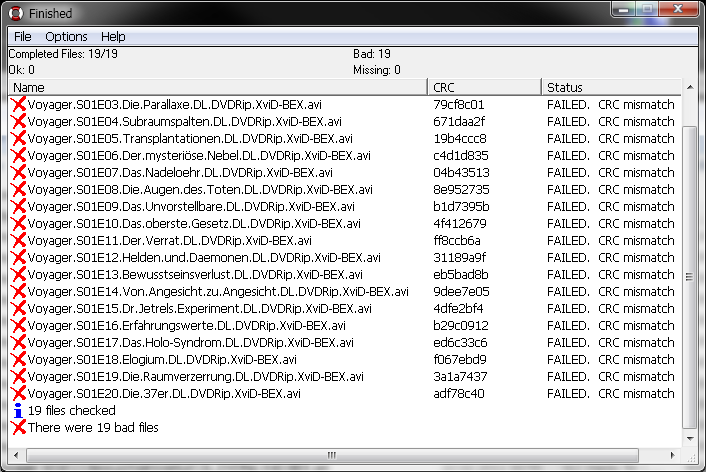Select file Voyager.S01E09.Das.Unvorstellbare.DL.DVDRip.XviD-BEX.avi
The height and width of the screenshot is (472, 706).
point(191,207)
